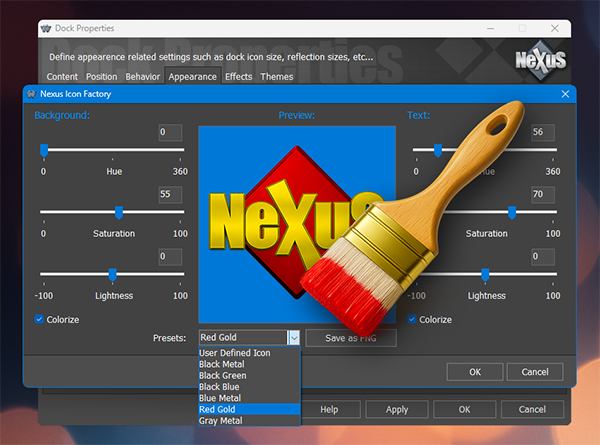Go to the Behavior tab

tap(142, 76)
